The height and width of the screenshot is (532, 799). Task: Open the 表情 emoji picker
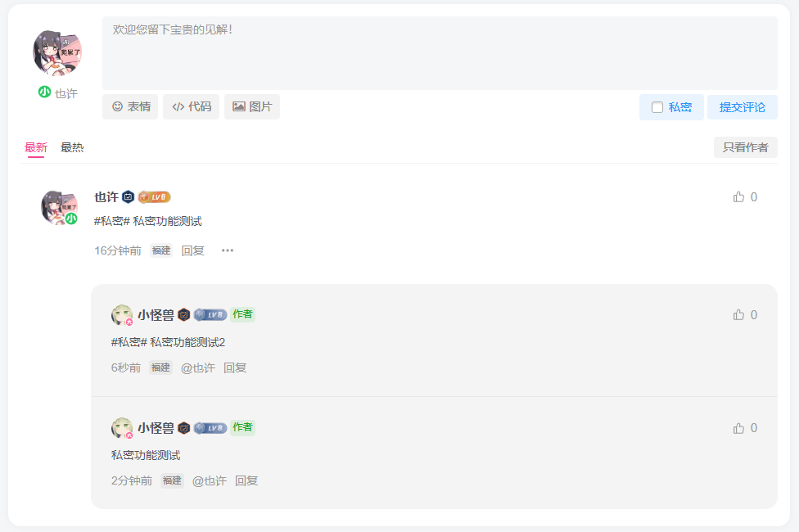click(x=130, y=106)
